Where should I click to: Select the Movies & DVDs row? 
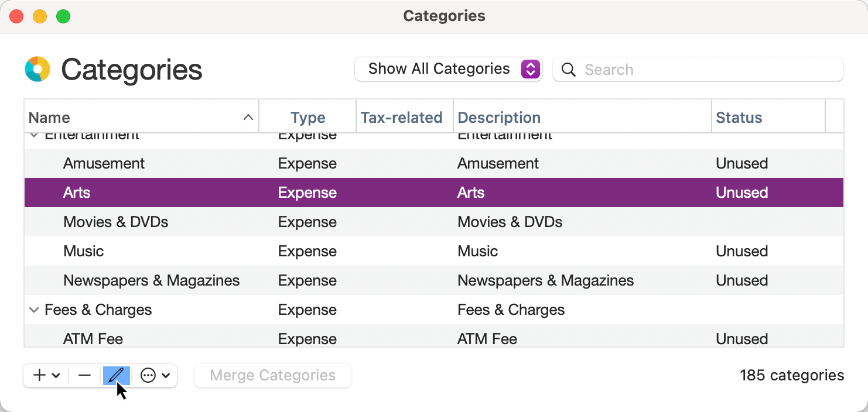point(116,222)
